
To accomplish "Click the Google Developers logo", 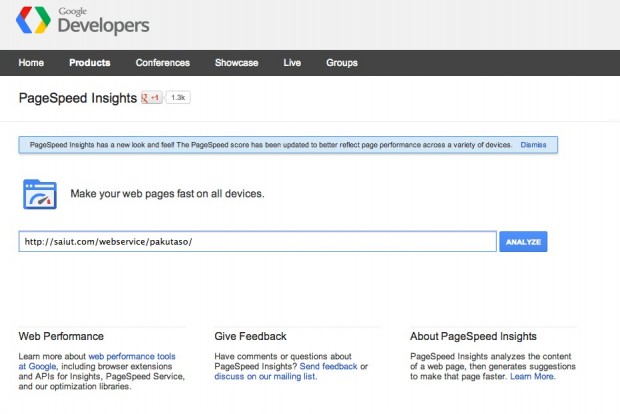I will 86,22.
